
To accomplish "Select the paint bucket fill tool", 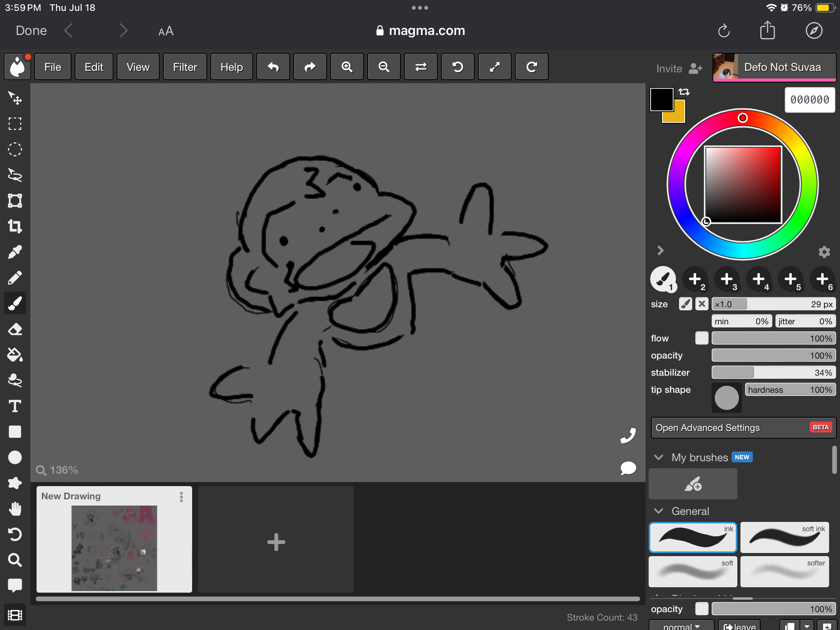I will 15,355.
